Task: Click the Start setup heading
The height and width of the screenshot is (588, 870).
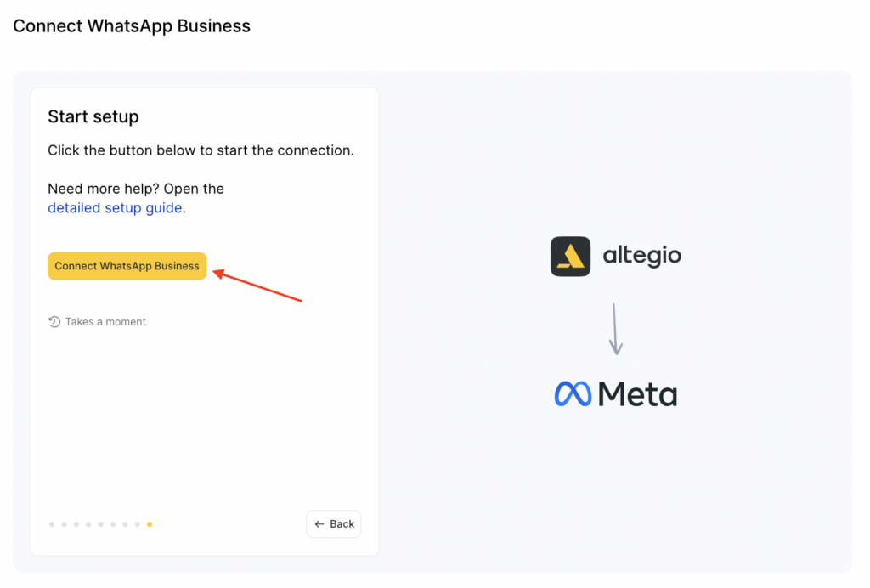Action: coord(93,117)
